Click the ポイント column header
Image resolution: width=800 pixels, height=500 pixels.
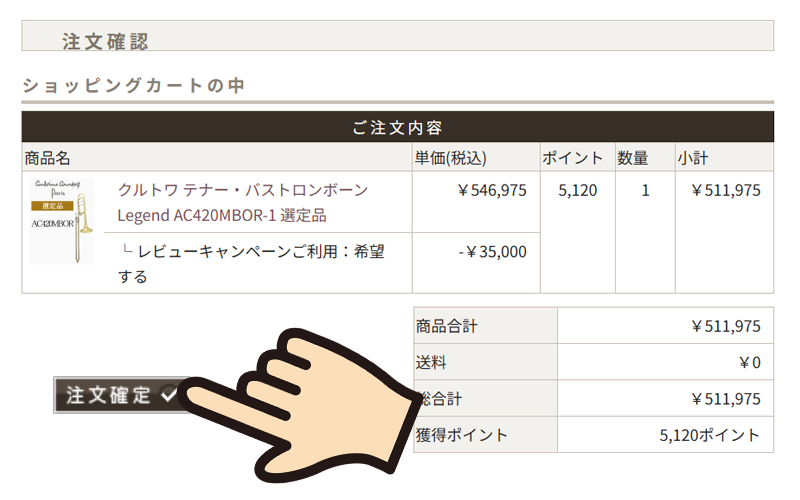click(572, 158)
